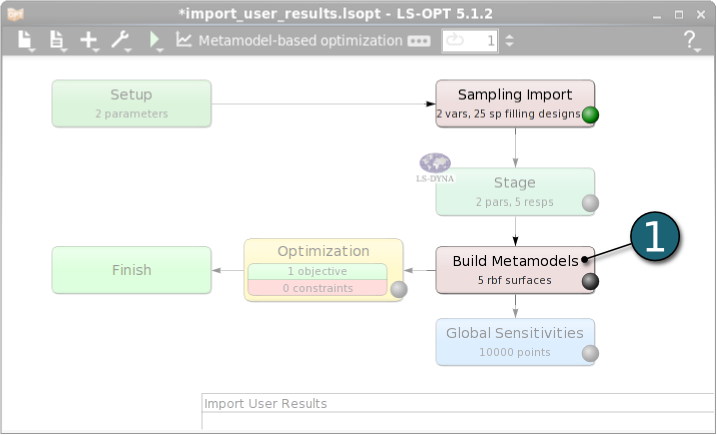Open the Global Sensitivities box
Viewport: 717px width, 435px height.
(515, 342)
